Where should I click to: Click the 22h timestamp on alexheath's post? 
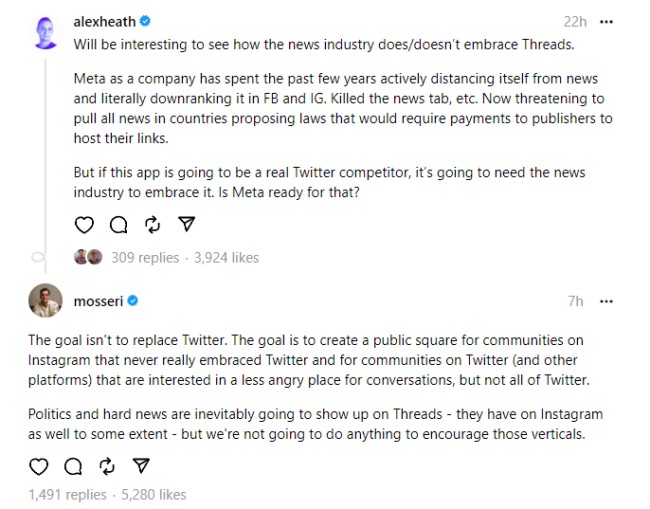(x=575, y=22)
